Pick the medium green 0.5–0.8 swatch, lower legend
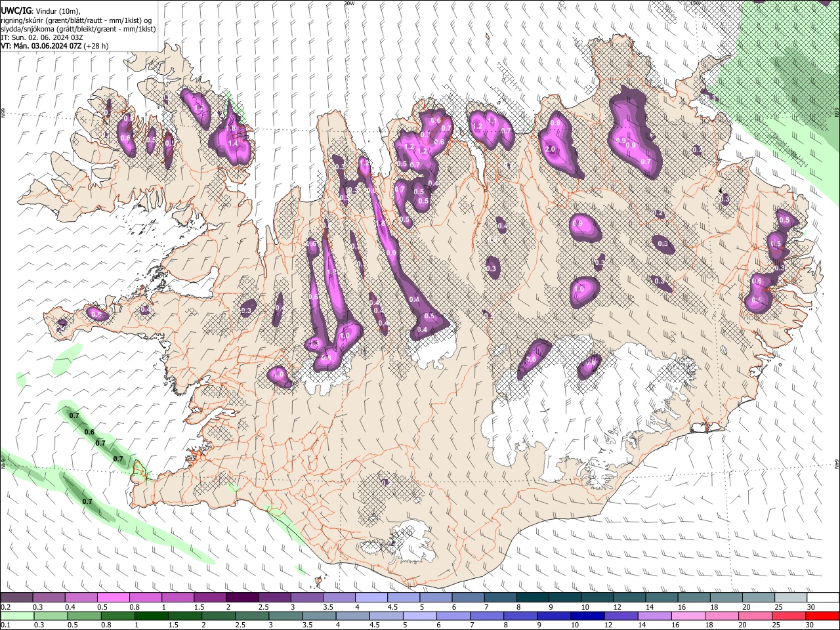Screen dimensions: 840x630 (85, 616)
